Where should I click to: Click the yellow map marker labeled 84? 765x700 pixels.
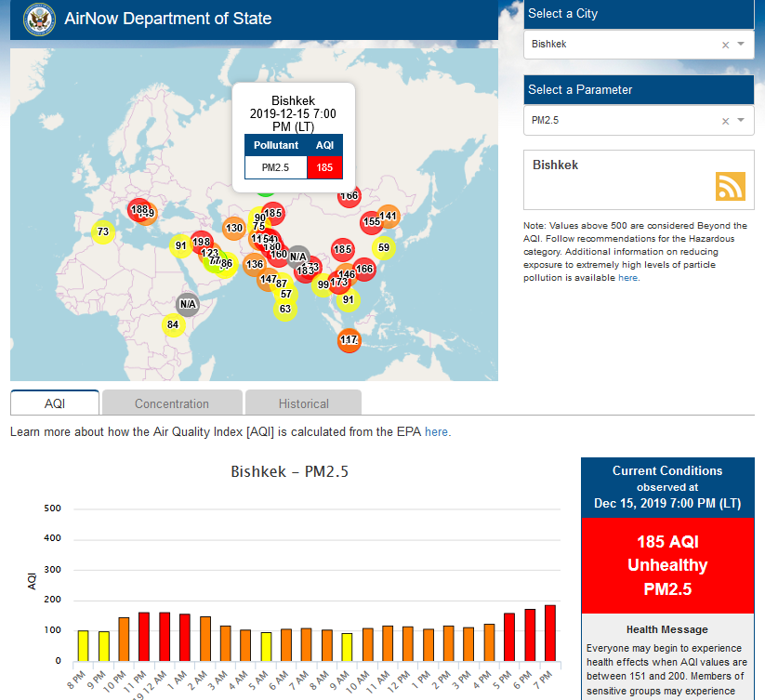pyautogui.click(x=172, y=324)
